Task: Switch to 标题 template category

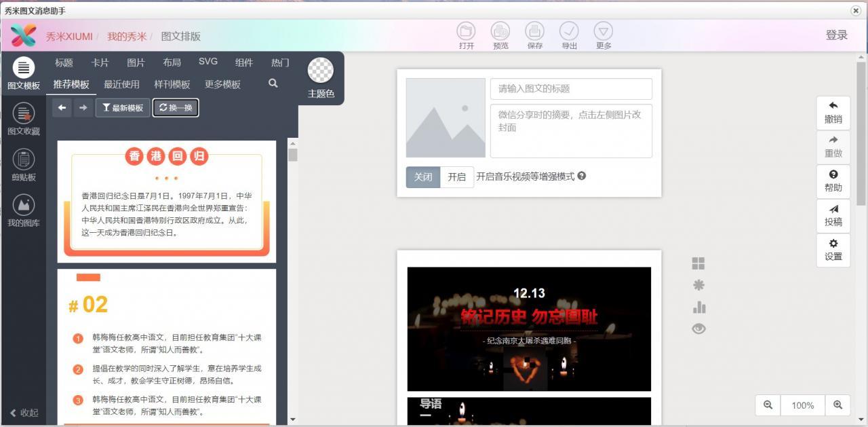Action: pyautogui.click(x=64, y=62)
